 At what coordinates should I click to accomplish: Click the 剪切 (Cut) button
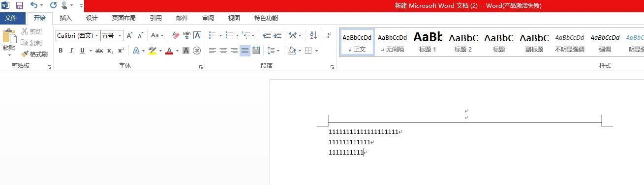coord(32,31)
